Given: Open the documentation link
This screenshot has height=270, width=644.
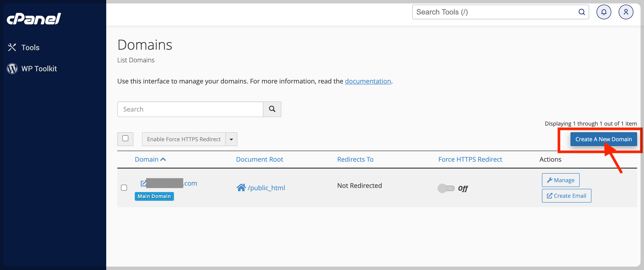Looking at the screenshot, I should coord(368,81).
